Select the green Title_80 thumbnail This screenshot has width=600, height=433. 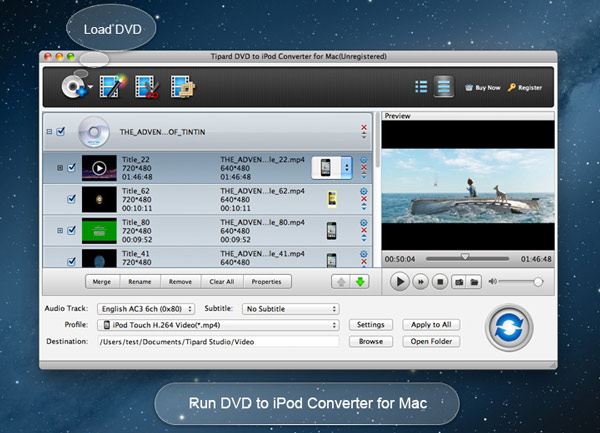(99, 231)
